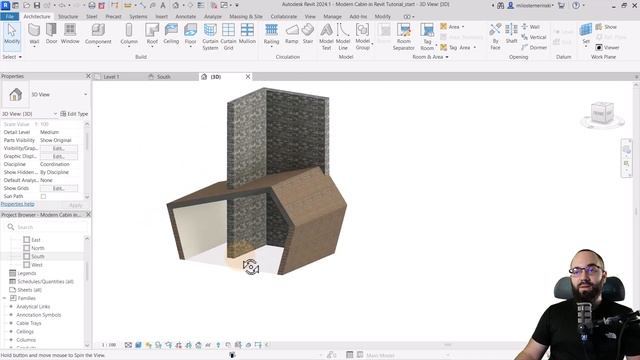Click the Set work plane tool

pyautogui.click(x=586, y=34)
